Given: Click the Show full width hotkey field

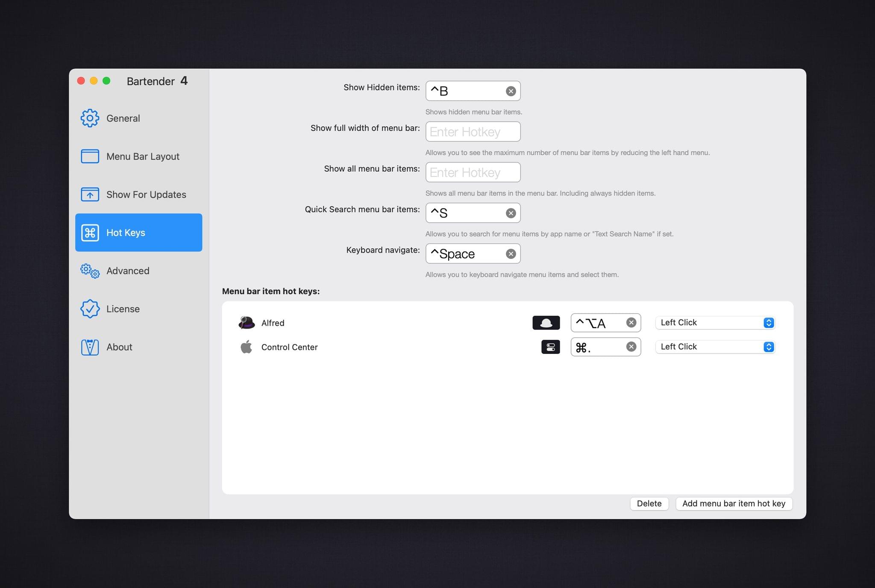Looking at the screenshot, I should pyautogui.click(x=473, y=131).
